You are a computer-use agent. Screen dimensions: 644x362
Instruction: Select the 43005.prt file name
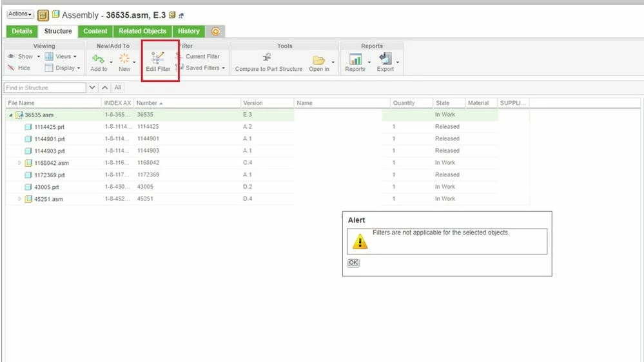[46, 187]
